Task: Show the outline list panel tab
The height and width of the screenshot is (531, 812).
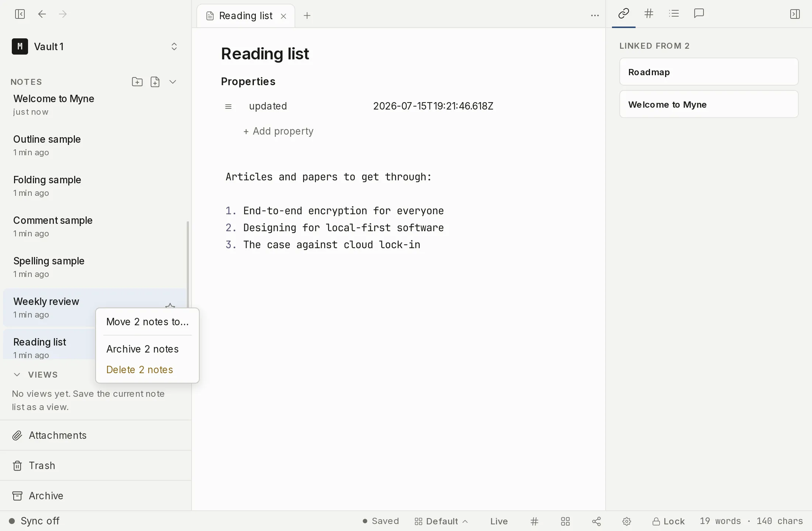Action: (x=674, y=14)
